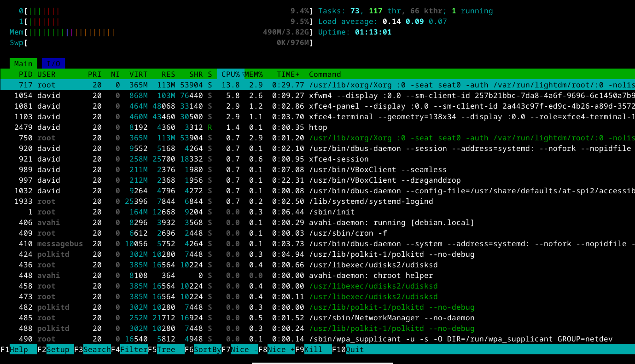Select the Xorg thread row PID 750
Viewport: 635px width, 364px height.
317,138
